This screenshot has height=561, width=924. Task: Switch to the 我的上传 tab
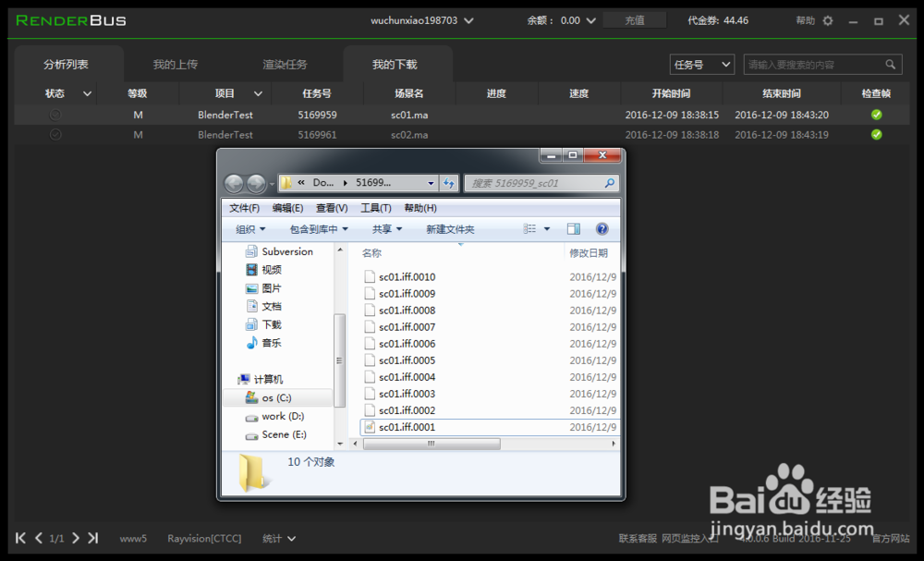point(176,64)
